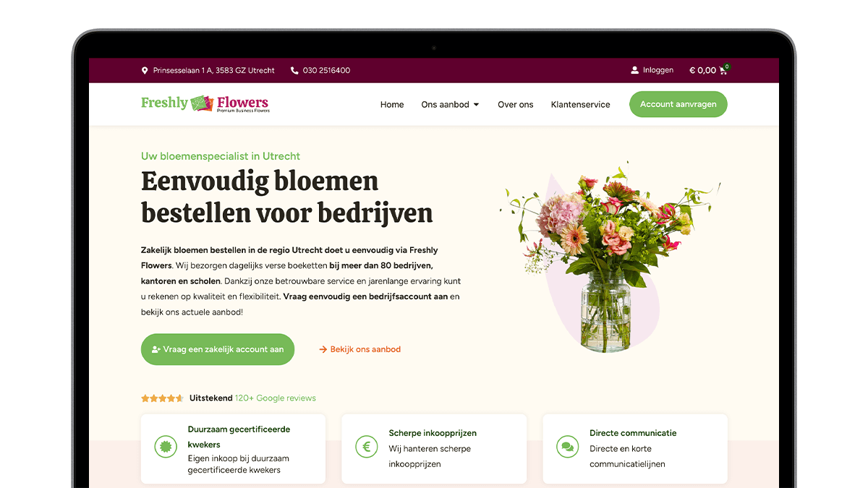Click the Inloggen login link
This screenshot has width=868, height=488.
click(x=658, y=70)
